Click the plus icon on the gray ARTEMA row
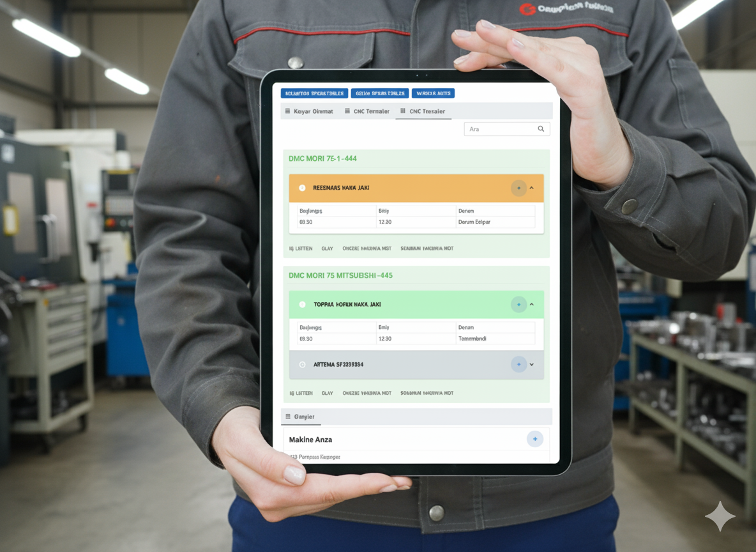This screenshot has height=552, width=756. 518,365
